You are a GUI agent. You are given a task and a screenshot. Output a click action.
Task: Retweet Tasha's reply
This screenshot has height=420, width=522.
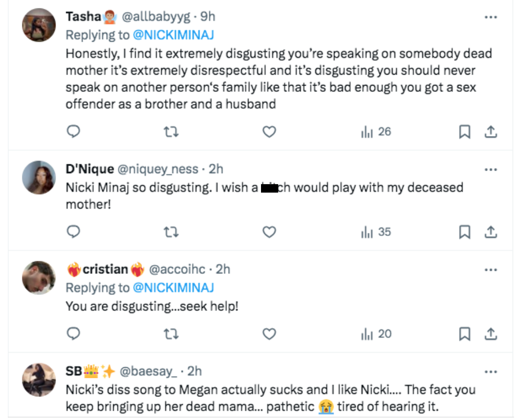[171, 132]
